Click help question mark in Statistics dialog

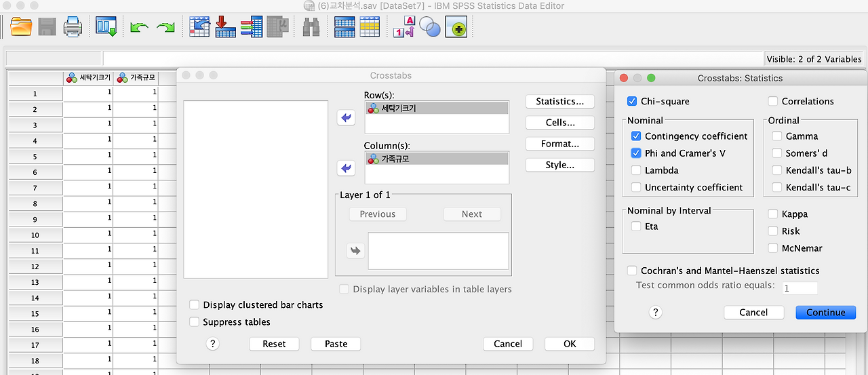point(655,313)
